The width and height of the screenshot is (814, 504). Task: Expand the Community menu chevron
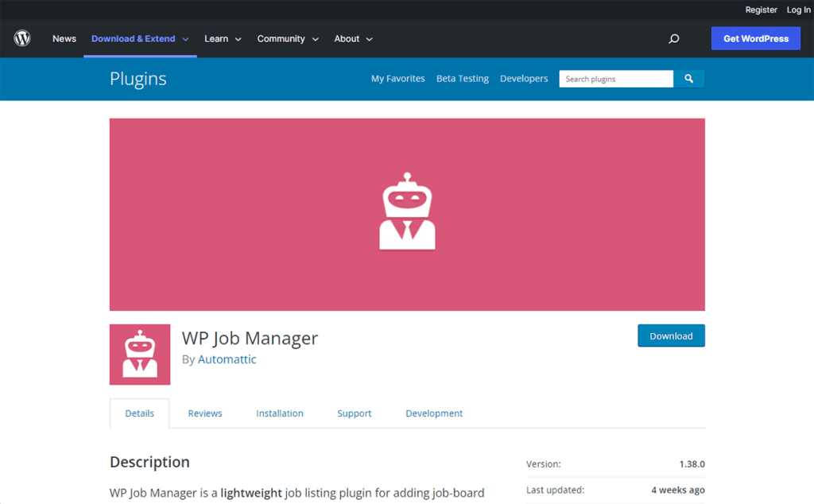[x=315, y=40]
